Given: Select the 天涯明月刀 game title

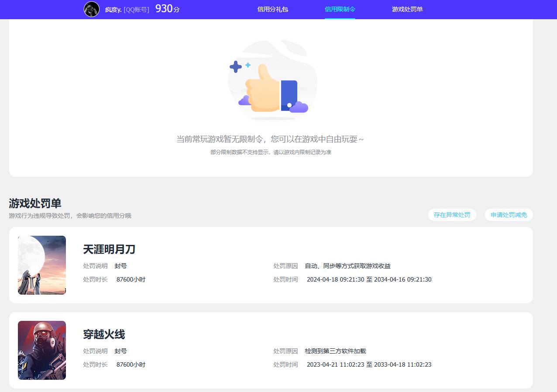Looking at the screenshot, I should tap(109, 249).
